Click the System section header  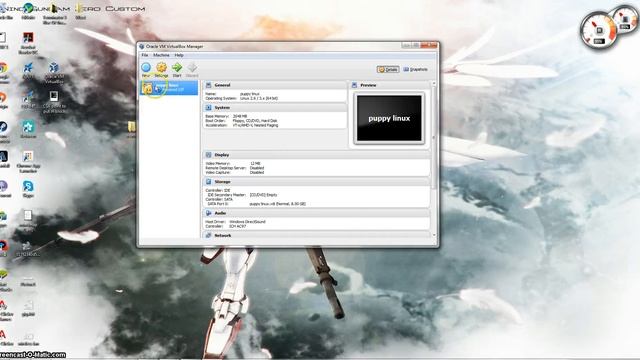click(275, 107)
